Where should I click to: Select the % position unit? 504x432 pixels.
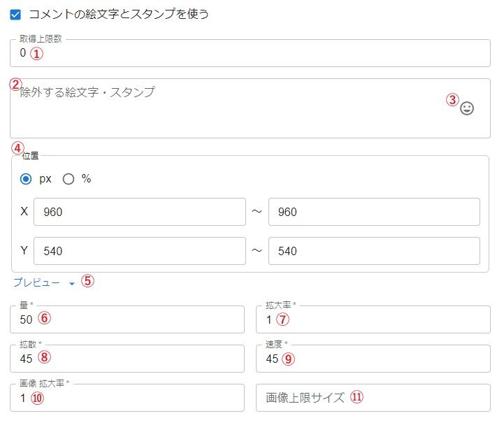69,179
